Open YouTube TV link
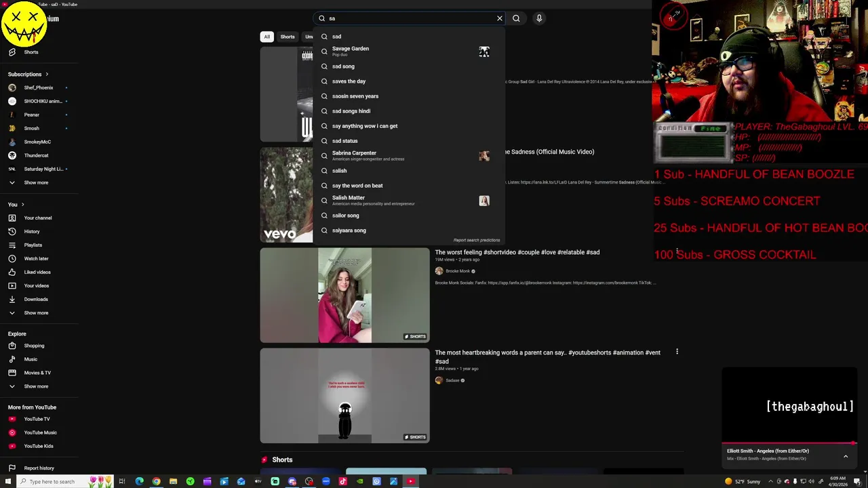Screen dimensions: 868x488 (x=38, y=419)
